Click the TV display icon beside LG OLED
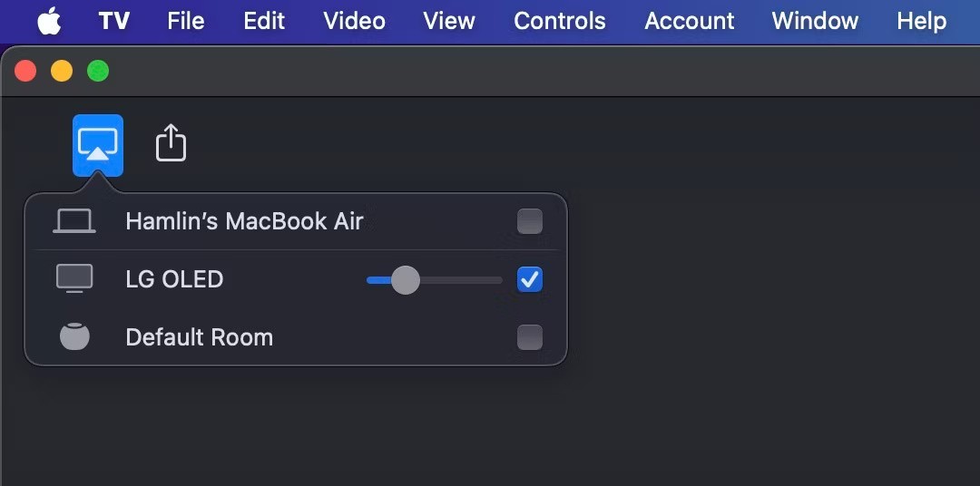The image size is (980, 486). [74, 278]
